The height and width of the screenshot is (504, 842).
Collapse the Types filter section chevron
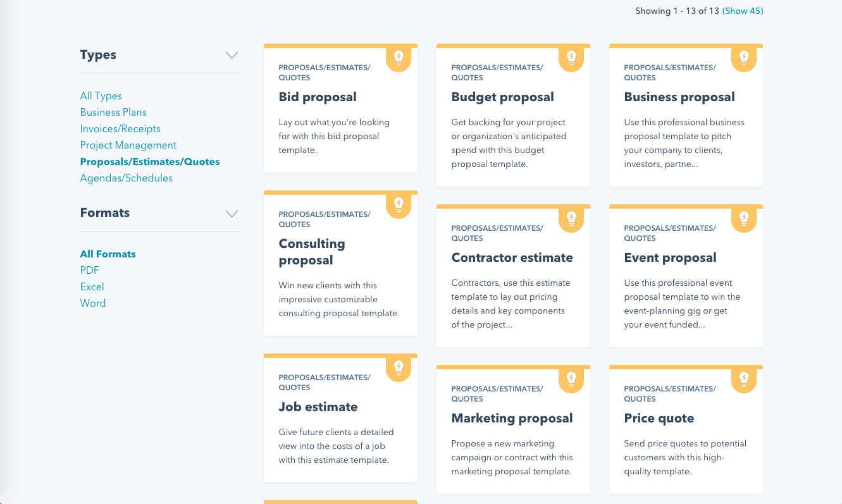232,55
